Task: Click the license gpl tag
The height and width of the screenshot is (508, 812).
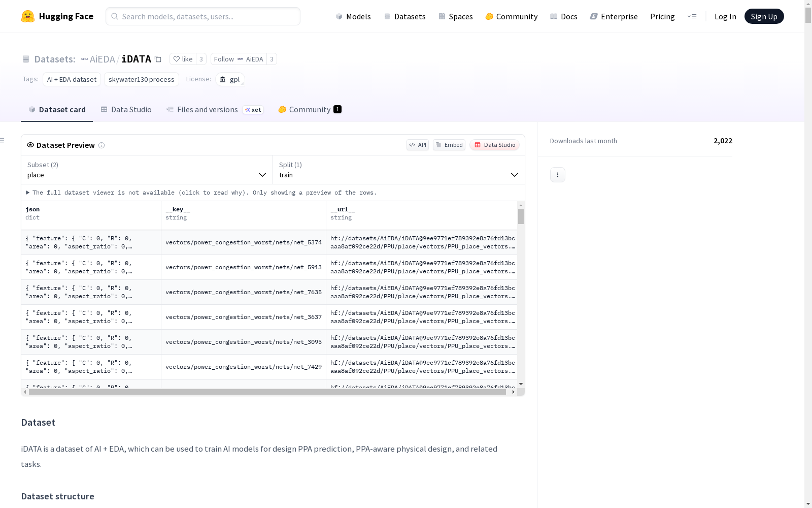Action: (x=230, y=79)
